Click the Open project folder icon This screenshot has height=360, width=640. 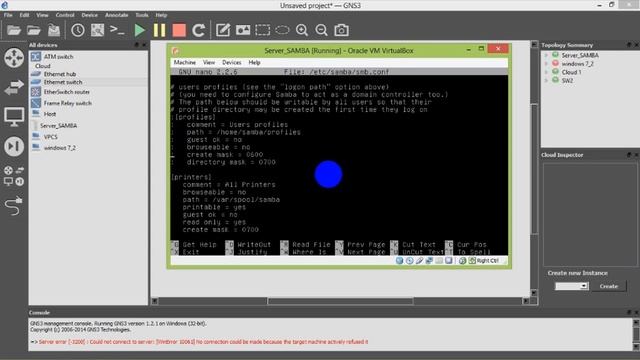pos(34,30)
